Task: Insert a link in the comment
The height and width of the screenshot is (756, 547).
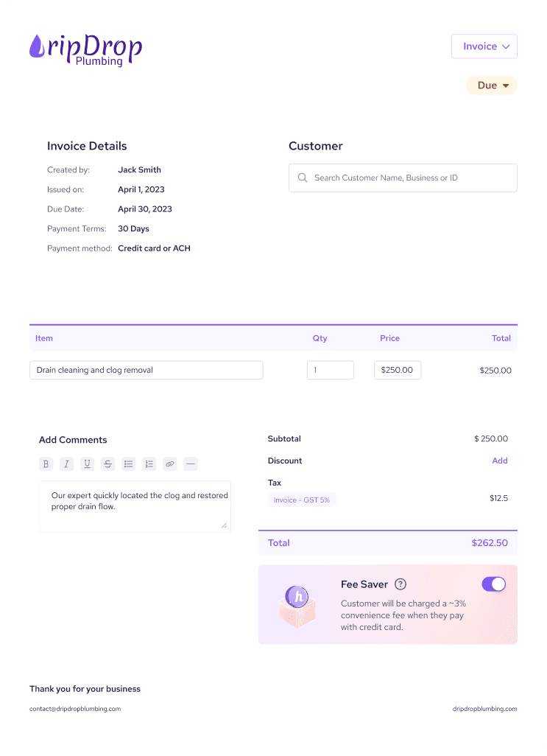Action: (x=170, y=464)
